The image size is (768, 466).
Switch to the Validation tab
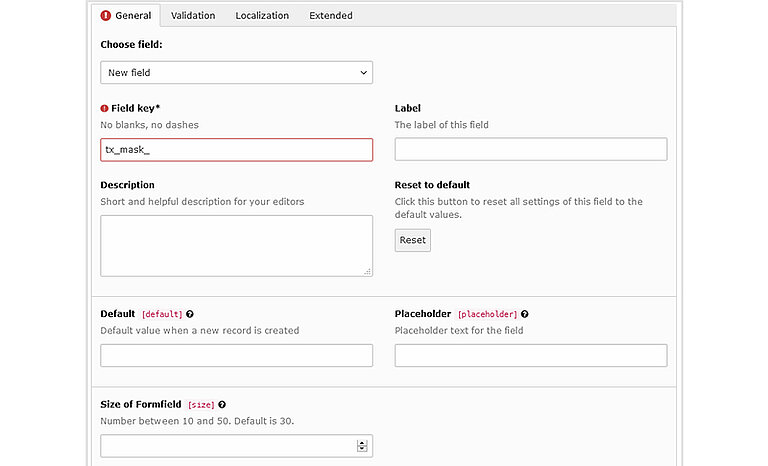193,15
